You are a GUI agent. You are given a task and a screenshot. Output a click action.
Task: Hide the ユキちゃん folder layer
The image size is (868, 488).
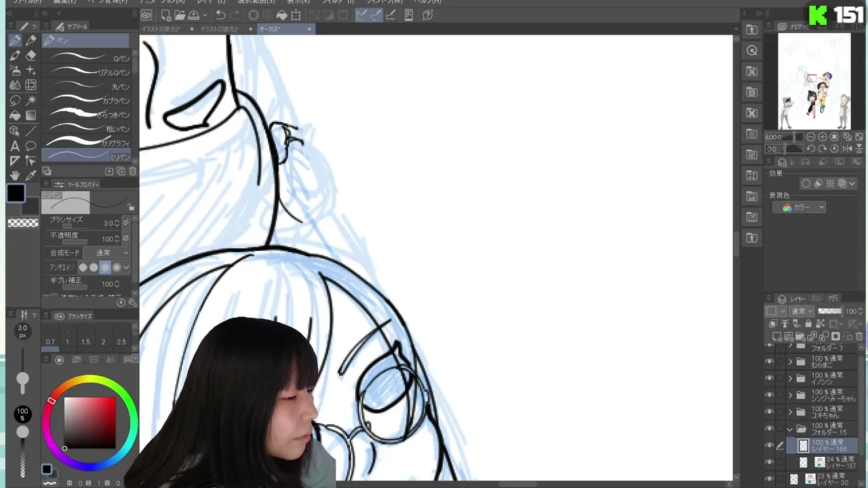(x=769, y=412)
